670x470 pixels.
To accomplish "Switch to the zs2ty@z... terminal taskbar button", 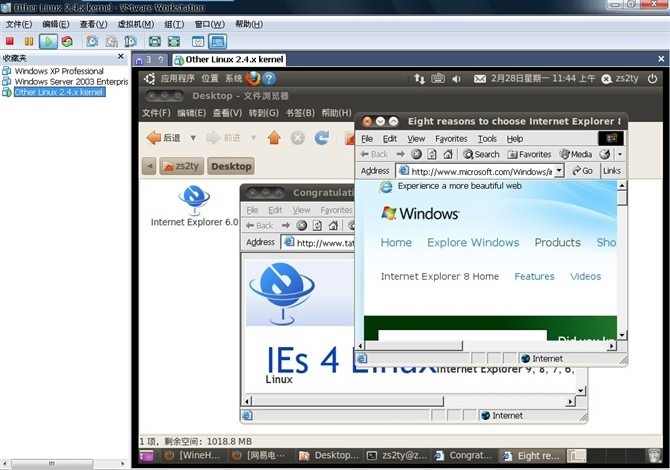I will coord(397,456).
